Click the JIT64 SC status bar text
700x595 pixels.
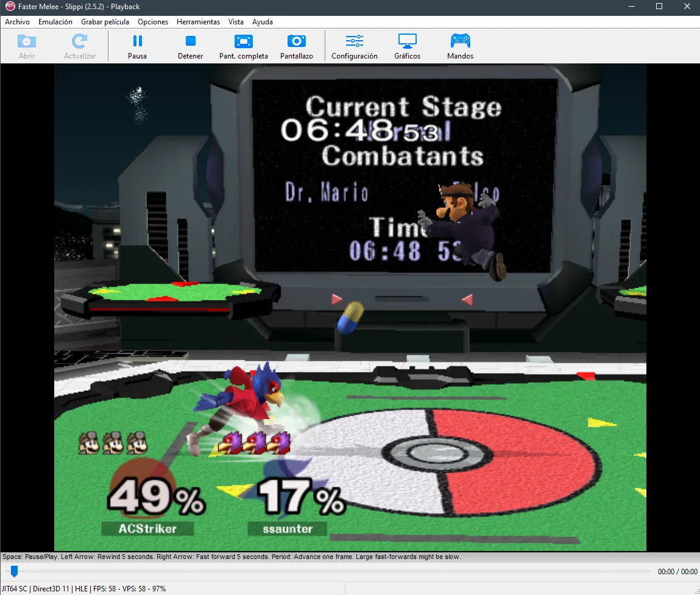[84, 589]
